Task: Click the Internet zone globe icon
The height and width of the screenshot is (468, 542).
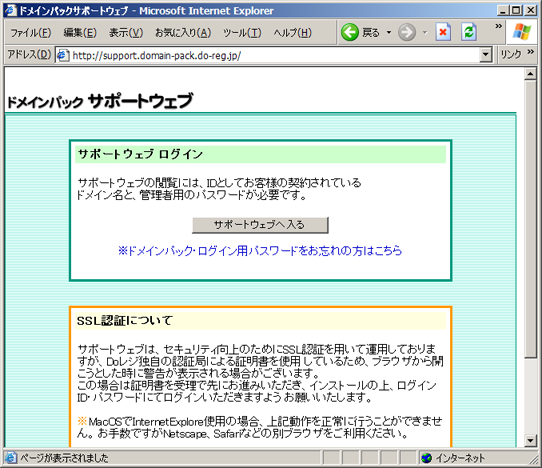Action: tap(427, 458)
